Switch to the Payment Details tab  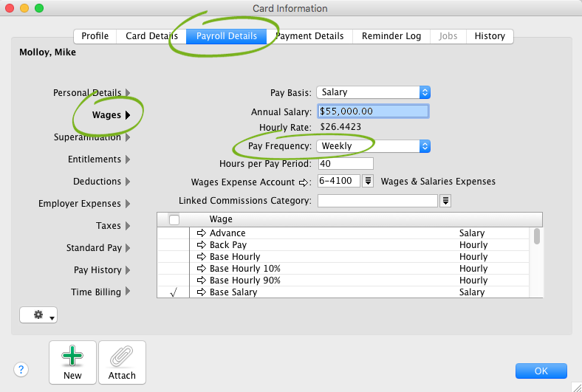[309, 36]
